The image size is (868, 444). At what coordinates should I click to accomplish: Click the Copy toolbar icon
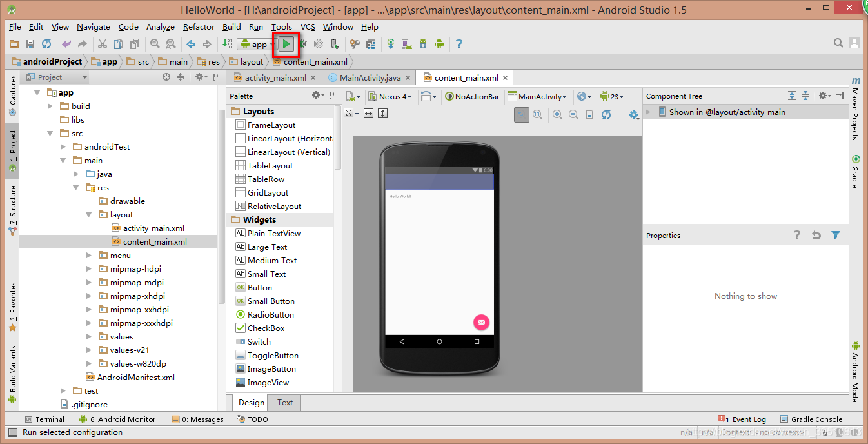[118, 44]
